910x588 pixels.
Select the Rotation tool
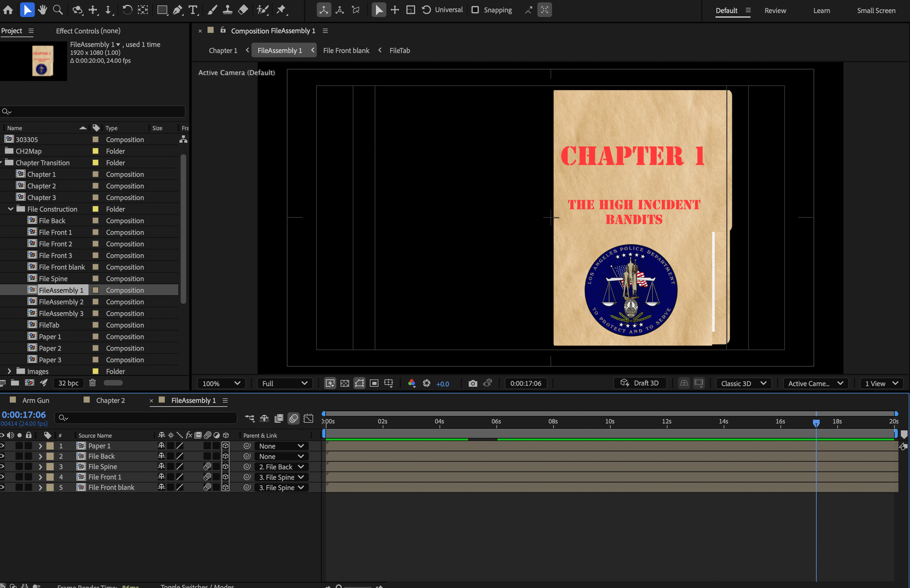click(127, 10)
